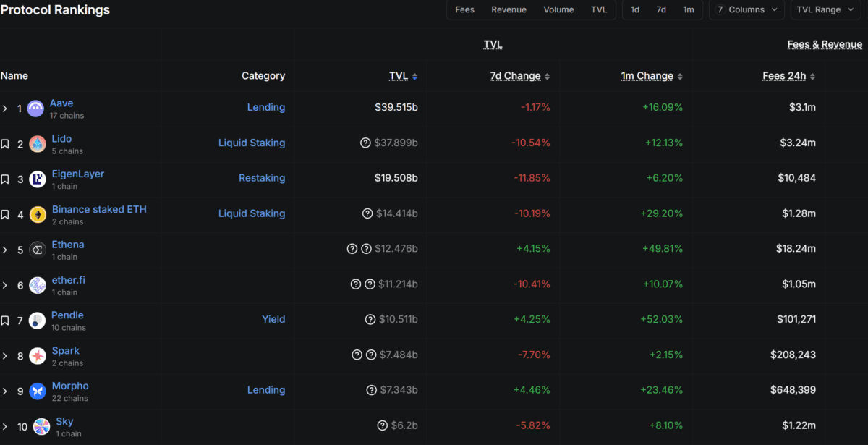Click the question mark icon beside Lido TVL
Screen dimensions: 868x445
[365, 143]
